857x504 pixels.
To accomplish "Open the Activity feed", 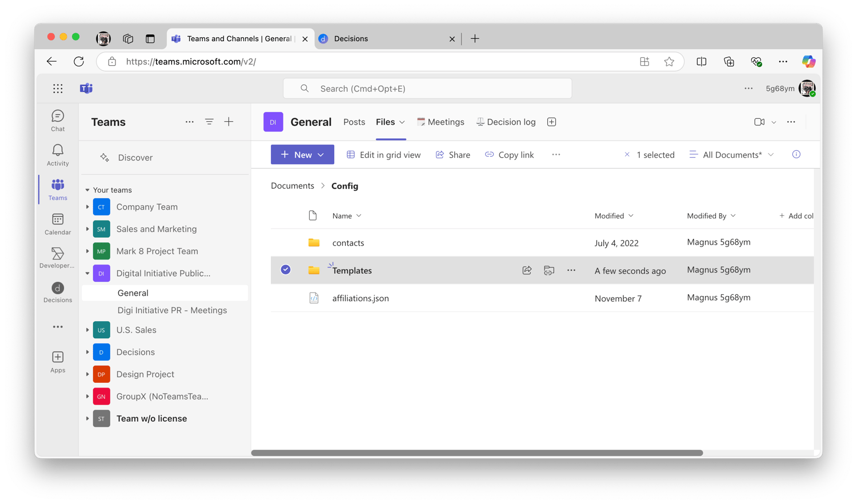I will (57, 154).
